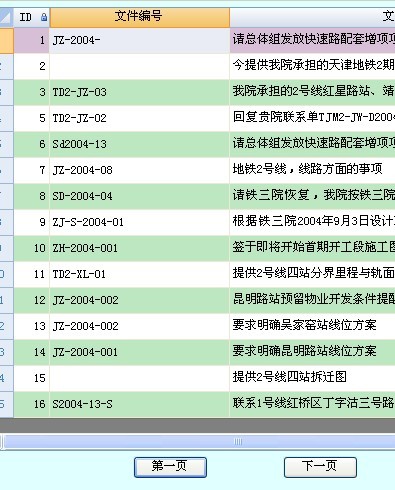
Task: Click text 提供2号线四站拆迁图
Action: click(290, 377)
